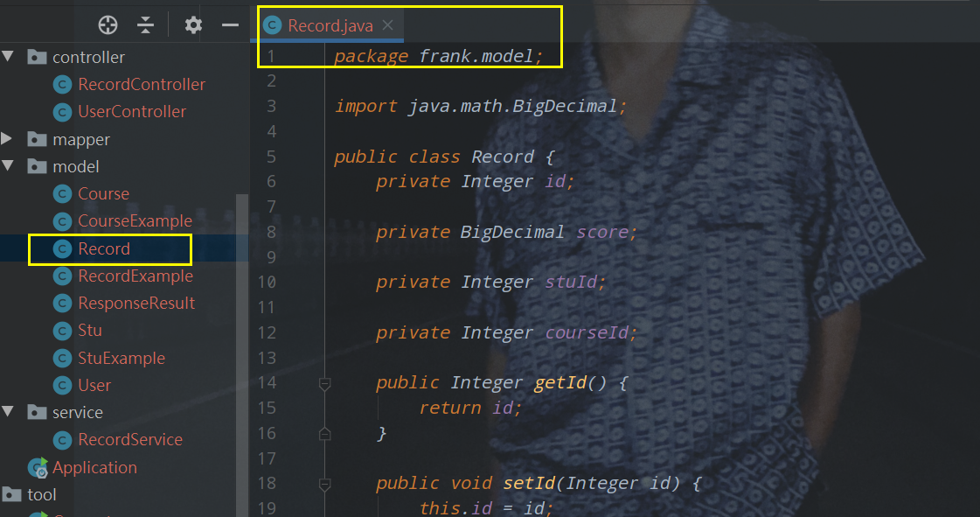Viewport: 980px width, 517px height.
Task: Click 'private Integer id;' field line
Action: pos(475,181)
